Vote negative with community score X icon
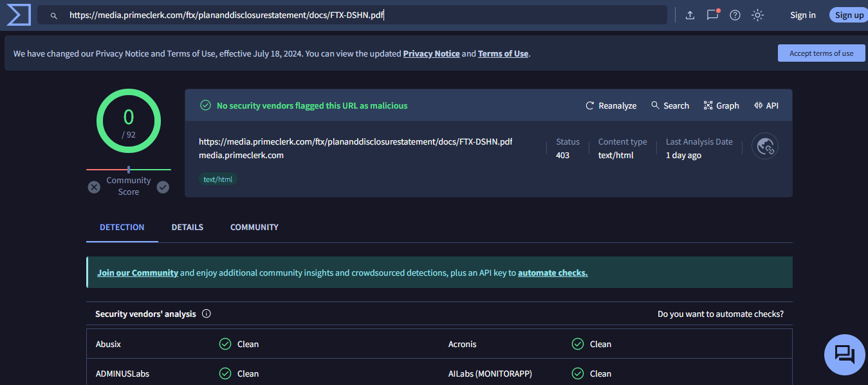 click(94, 187)
